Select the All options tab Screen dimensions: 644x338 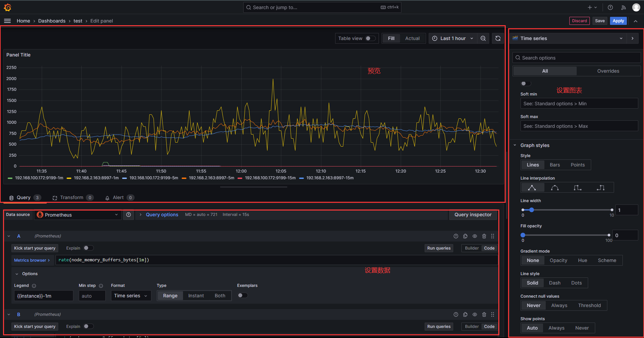(545, 71)
